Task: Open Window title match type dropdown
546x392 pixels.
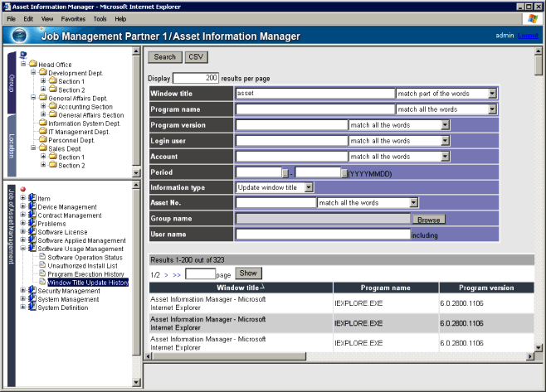Action: point(491,94)
